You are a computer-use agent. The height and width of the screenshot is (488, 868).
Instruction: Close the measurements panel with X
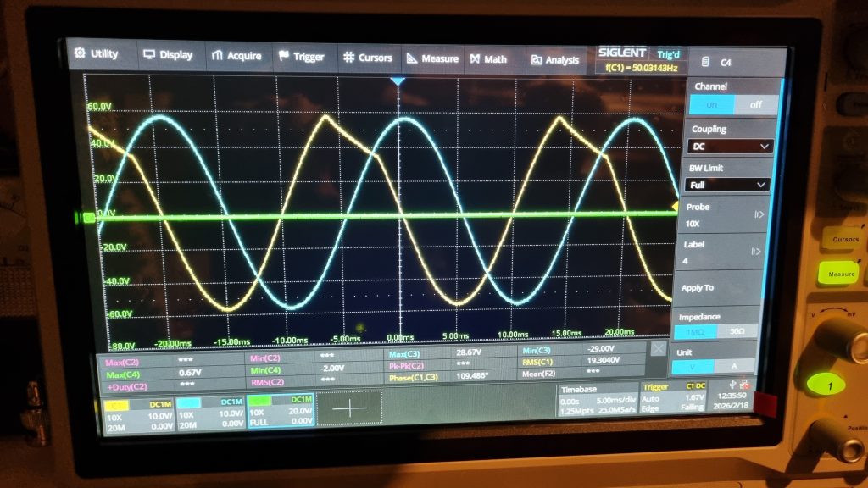(659, 348)
